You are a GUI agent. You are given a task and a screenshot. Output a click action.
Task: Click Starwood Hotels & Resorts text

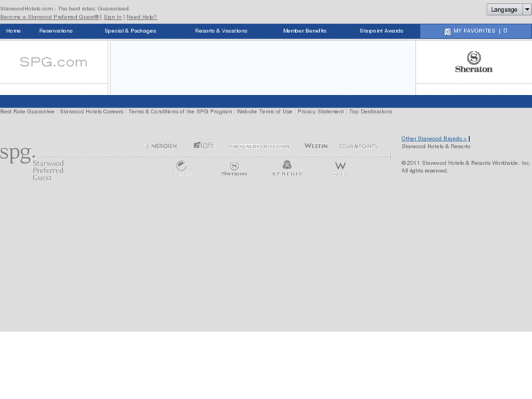coord(435,146)
